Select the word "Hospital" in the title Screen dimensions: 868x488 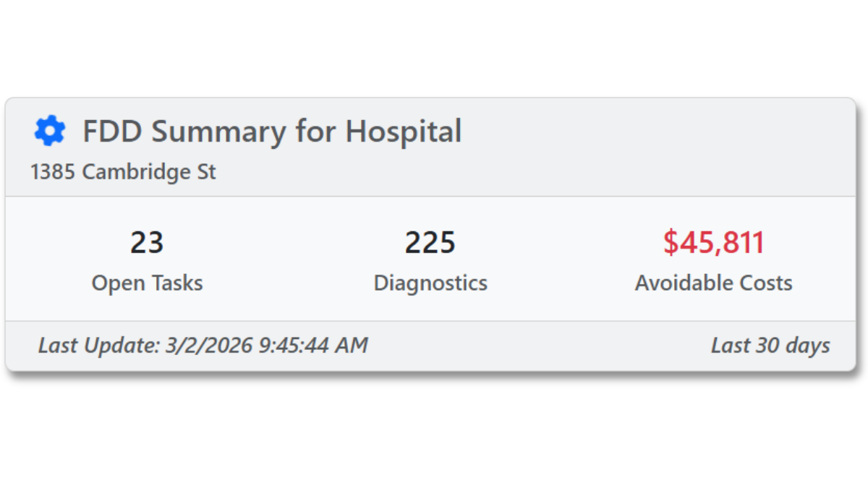pyautogui.click(x=403, y=132)
